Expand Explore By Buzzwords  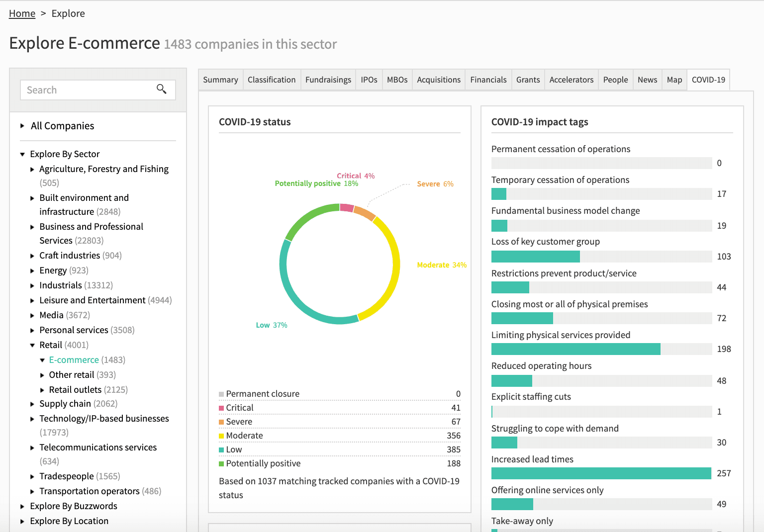(22, 507)
